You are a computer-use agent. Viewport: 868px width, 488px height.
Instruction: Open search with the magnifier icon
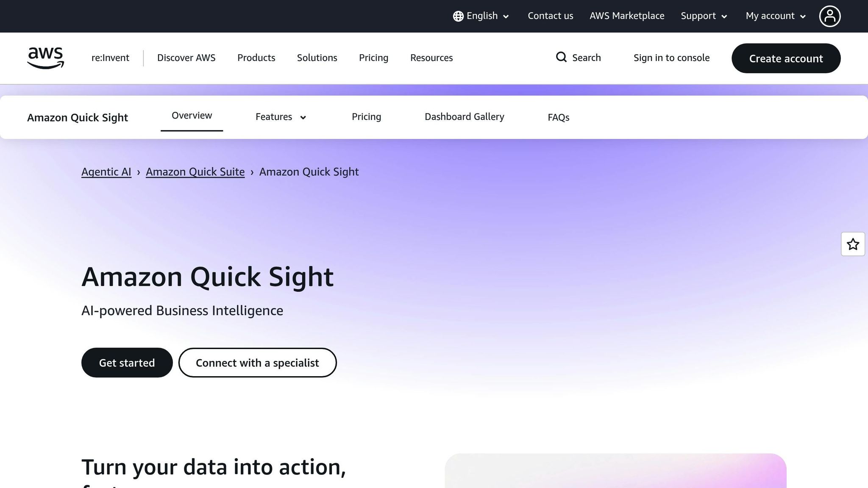[x=561, y=57]
